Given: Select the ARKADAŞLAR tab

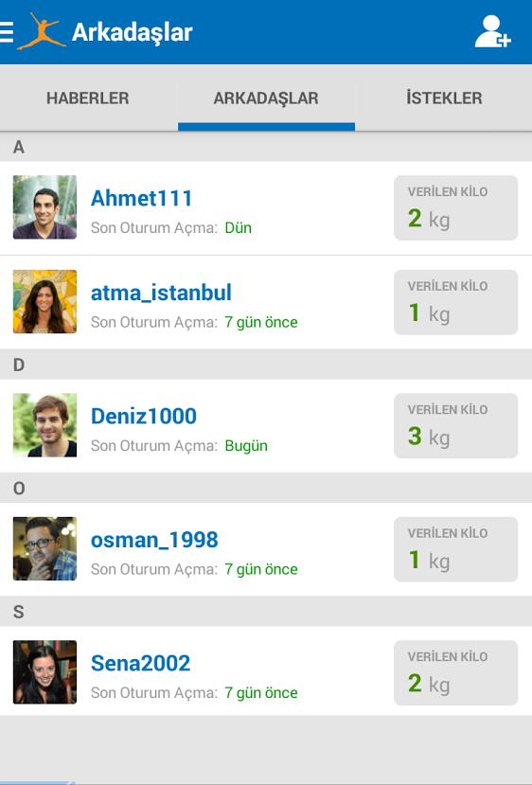Looking at the screenshot, I should click(266, 98).
